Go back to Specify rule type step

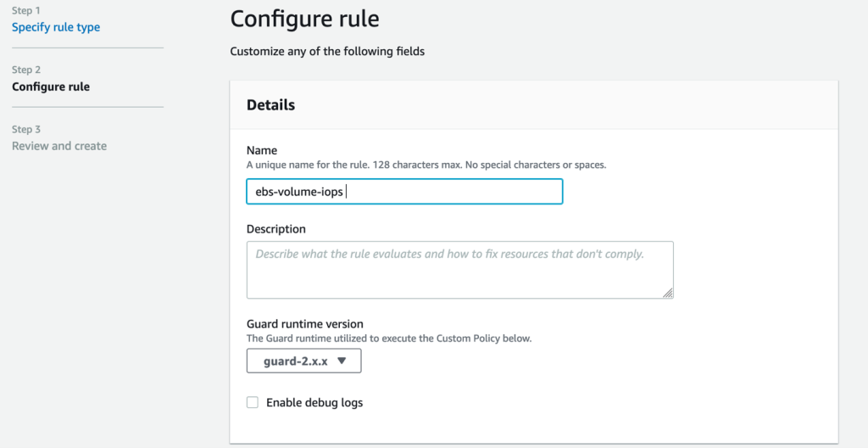tap(56, 27)
